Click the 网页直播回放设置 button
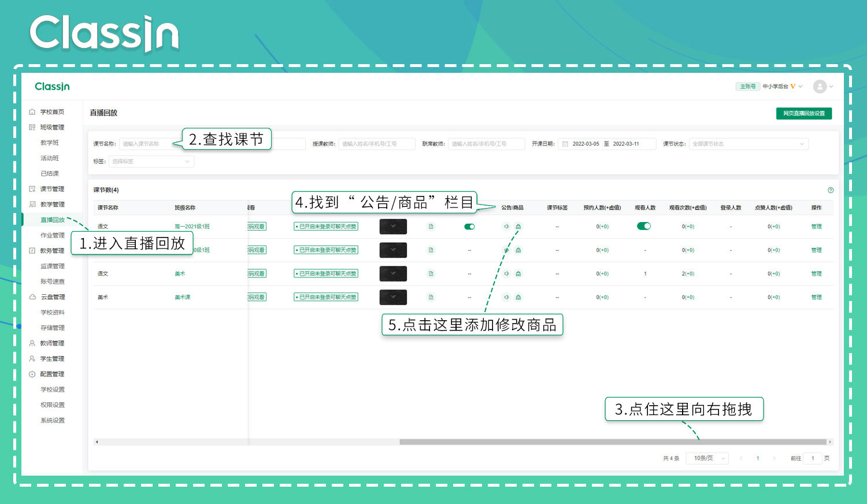Screen dimensions: 867x504 pyautogui.click(x=804, y=113)
